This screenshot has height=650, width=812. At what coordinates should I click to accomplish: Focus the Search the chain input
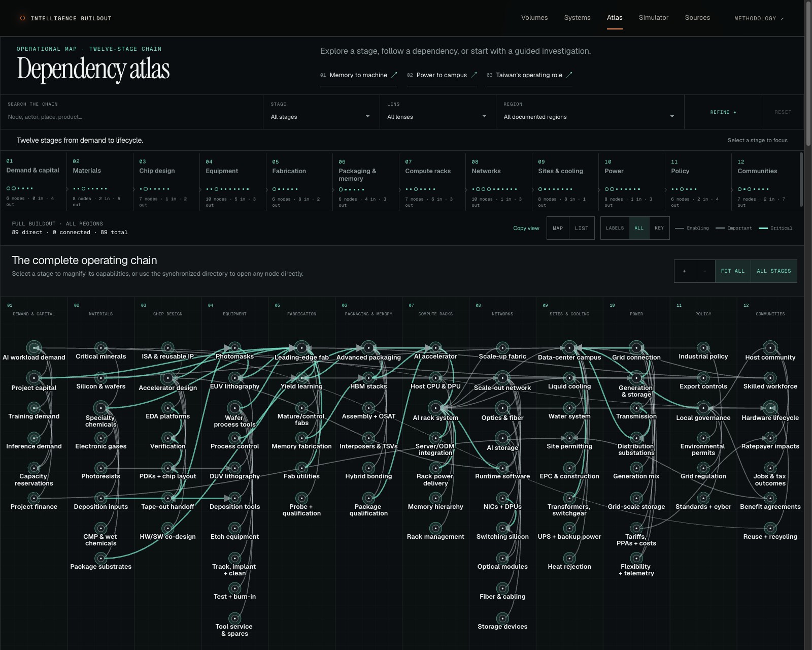pos(131,117)
